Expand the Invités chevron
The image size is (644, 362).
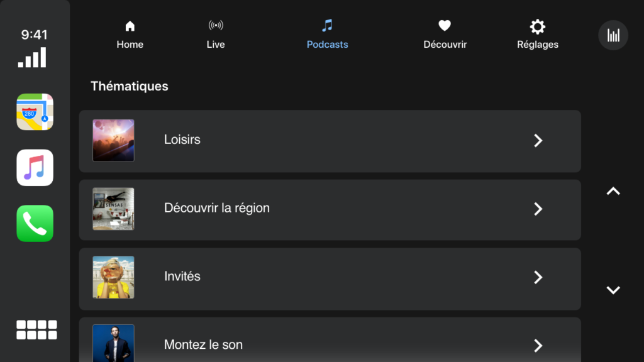(538, 277)
